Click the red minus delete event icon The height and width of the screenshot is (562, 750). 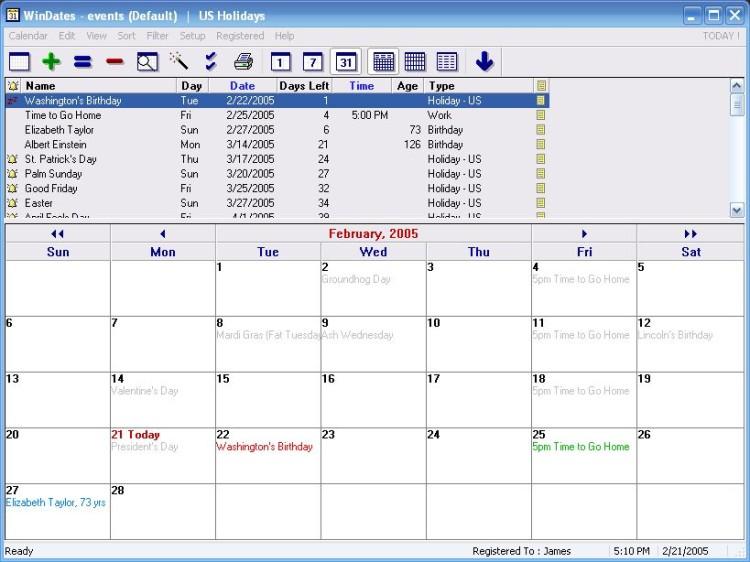tap(114, 62)
